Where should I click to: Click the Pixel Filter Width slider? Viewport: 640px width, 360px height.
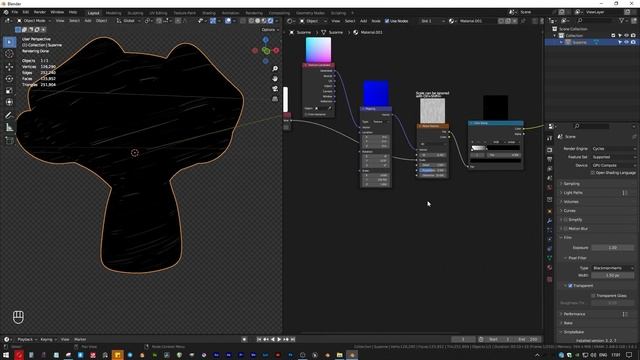[613, 276]
